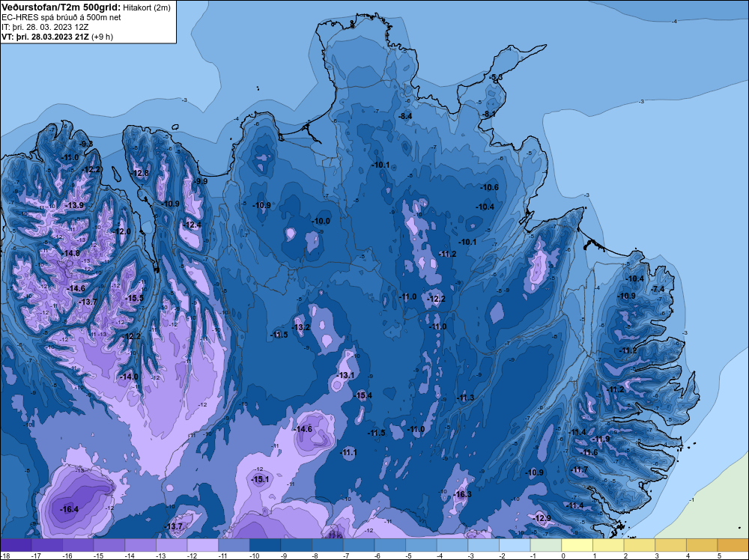The width and height of the screenshot is (749, 560).
Task: Click the -11.6 temperature label
Action: (x=589, y=453)
